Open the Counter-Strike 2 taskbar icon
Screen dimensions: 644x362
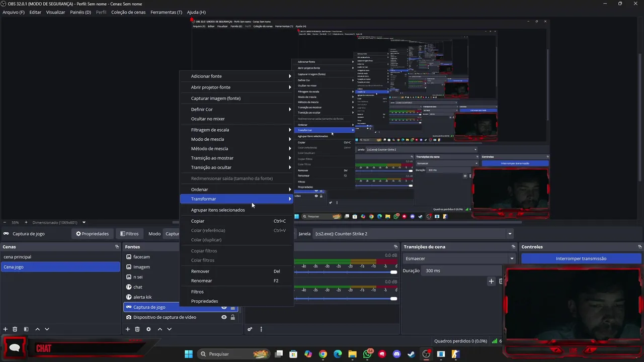click(x=456, y=354)
